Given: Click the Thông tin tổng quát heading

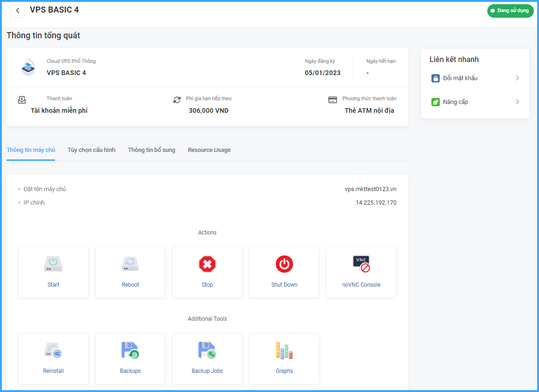Looking at the screenshot, I should coord(43,35).
